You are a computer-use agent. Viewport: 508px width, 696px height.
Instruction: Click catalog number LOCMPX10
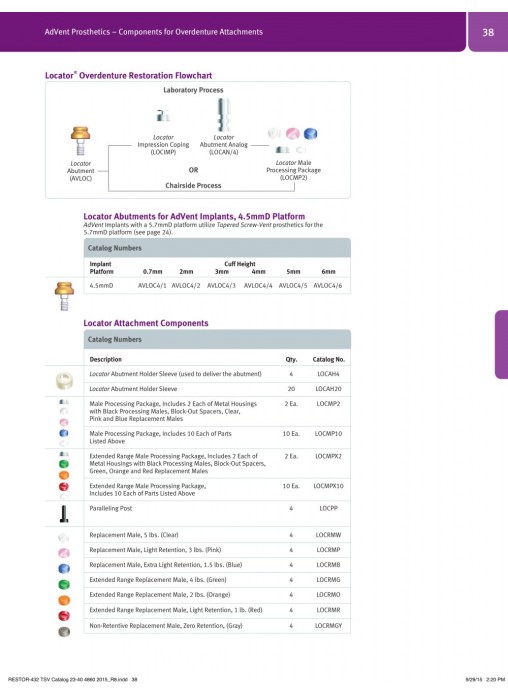(x=328, y=486)
